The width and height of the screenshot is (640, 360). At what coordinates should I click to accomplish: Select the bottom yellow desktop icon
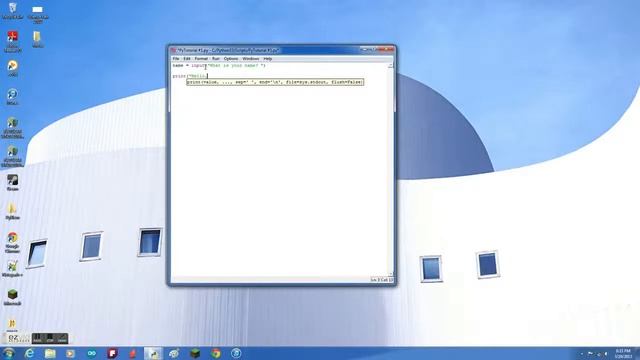(x=12, y=324)
